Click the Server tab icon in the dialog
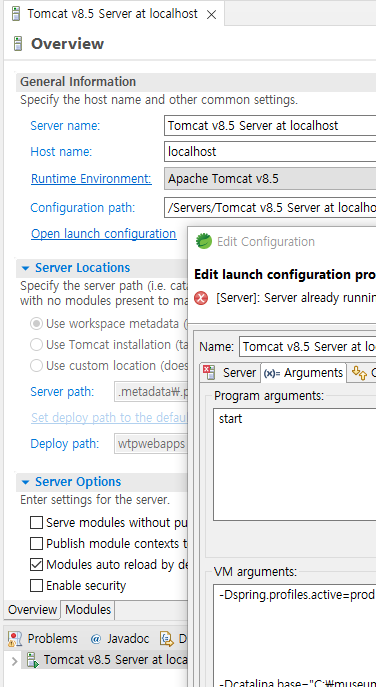The width and height of the screenshot is (376, 687). pyautogui.click(x=209, y=373)
